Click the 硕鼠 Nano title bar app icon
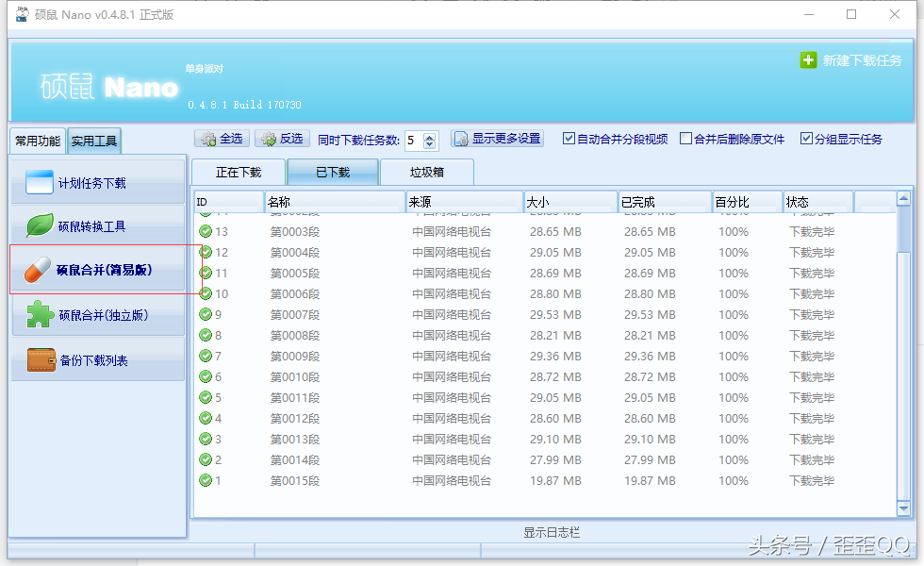Screen dimensions: 924x566 22,14
